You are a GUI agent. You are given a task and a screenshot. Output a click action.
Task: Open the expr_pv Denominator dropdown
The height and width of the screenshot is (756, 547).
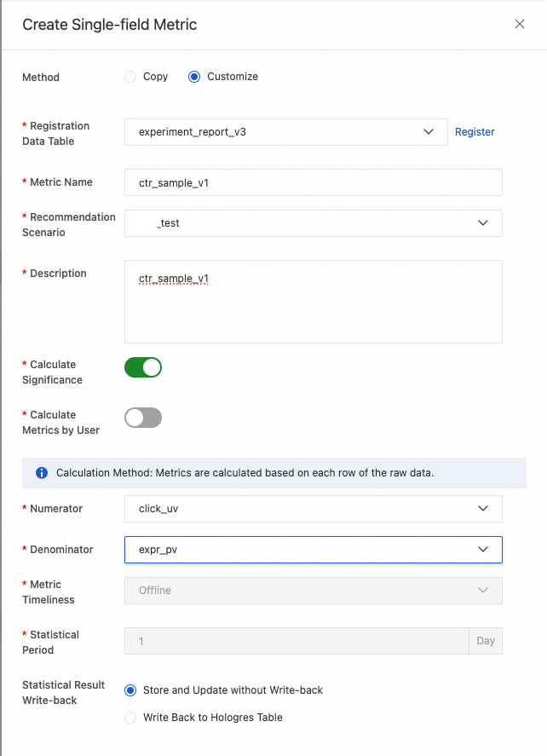coord(314,550)
